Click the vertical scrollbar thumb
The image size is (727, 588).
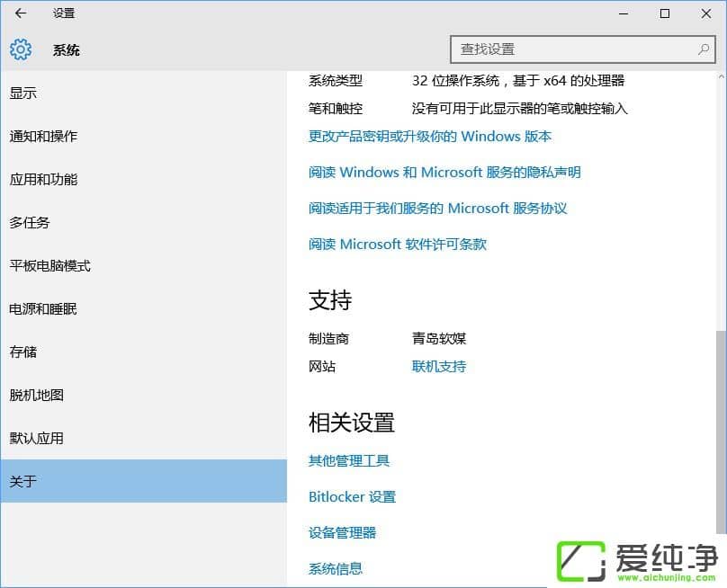(x=720, y=432)
